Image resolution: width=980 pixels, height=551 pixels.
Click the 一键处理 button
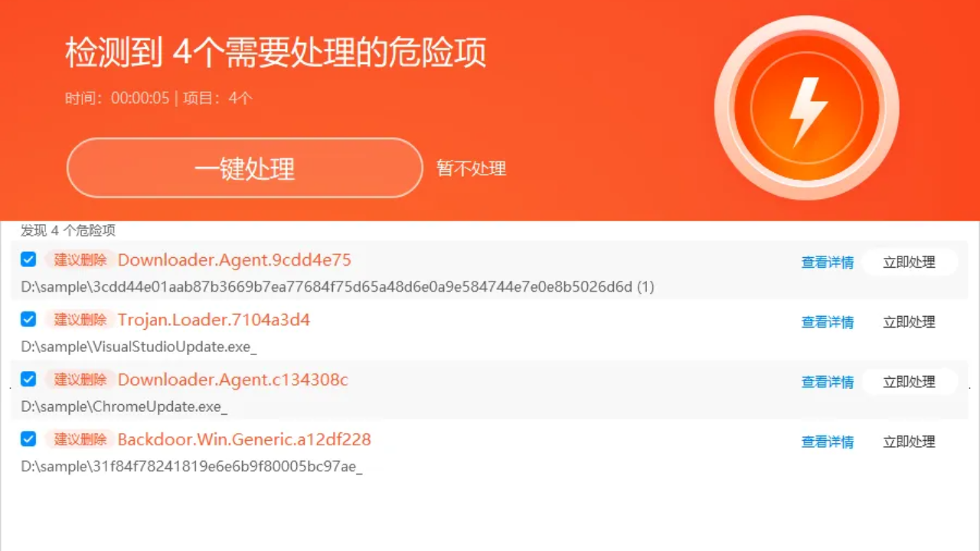(245, 168)
